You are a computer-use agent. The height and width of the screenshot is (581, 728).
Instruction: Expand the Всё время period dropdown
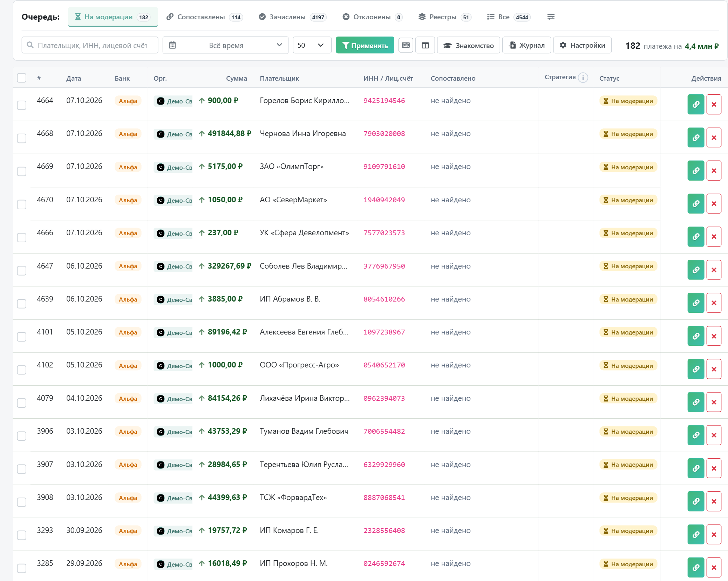(x=225, y=45)
